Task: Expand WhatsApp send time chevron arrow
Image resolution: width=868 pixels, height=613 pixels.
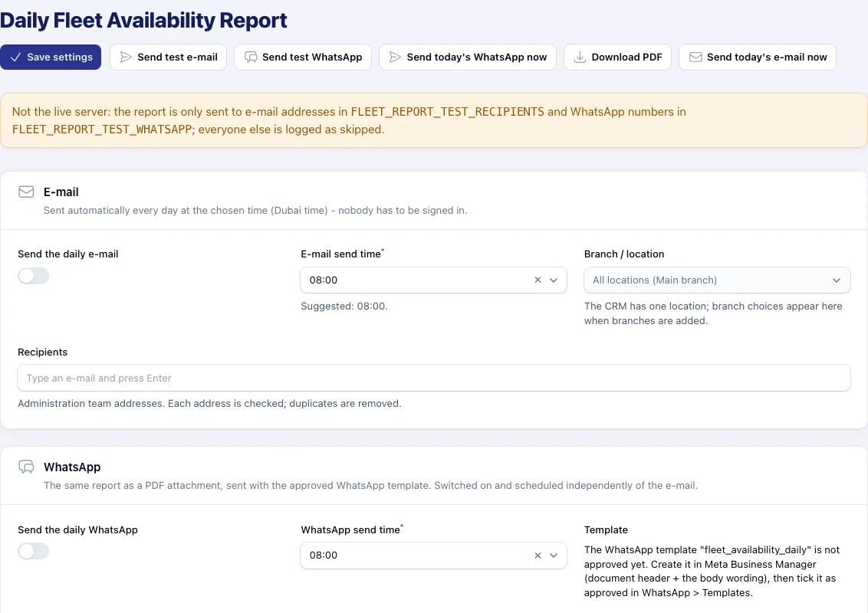Action: coord(553,555)
